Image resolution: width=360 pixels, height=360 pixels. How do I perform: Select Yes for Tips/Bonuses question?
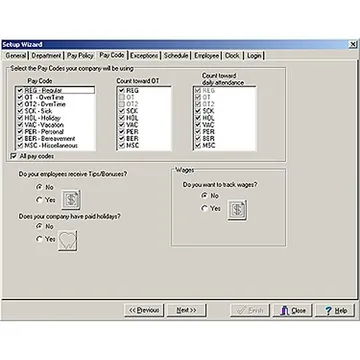click(40, 200)
